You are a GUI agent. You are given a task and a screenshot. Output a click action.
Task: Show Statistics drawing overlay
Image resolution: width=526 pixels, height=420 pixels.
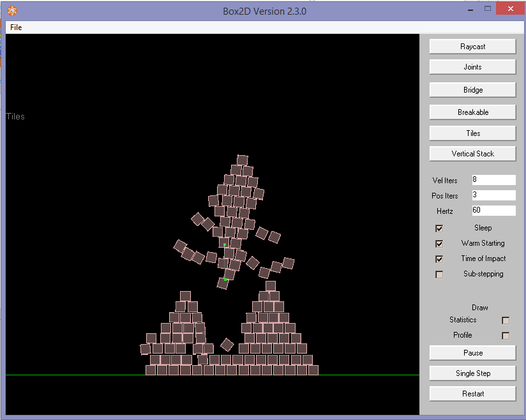(x=506, y=320)
